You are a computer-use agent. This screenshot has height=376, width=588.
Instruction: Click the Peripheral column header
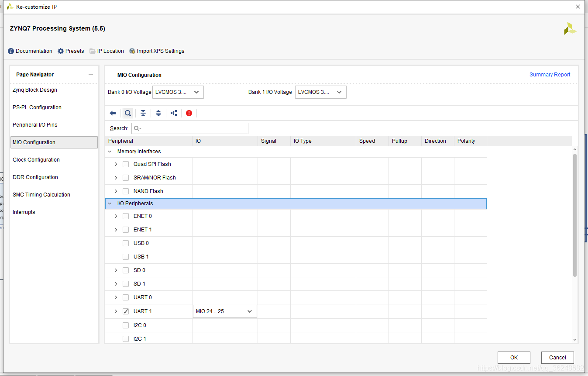click(149, 141)
